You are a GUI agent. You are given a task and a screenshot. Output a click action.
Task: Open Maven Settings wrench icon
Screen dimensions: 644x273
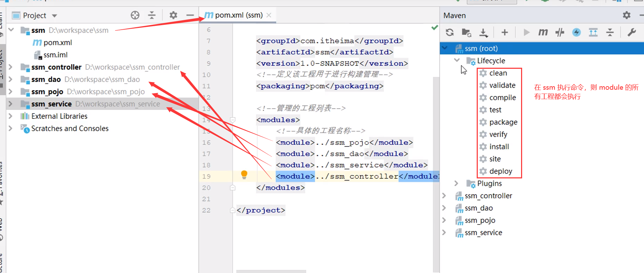click(x=631, y=32)
